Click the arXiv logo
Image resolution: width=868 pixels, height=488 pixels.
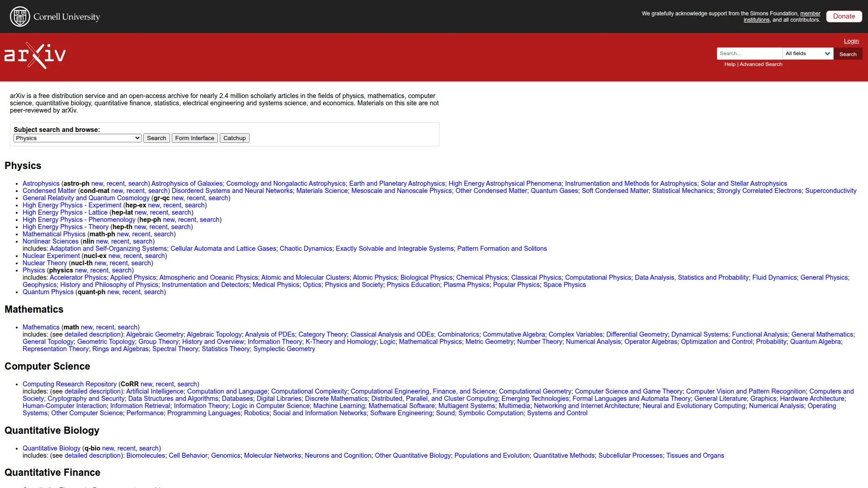[x=34, y=55]
